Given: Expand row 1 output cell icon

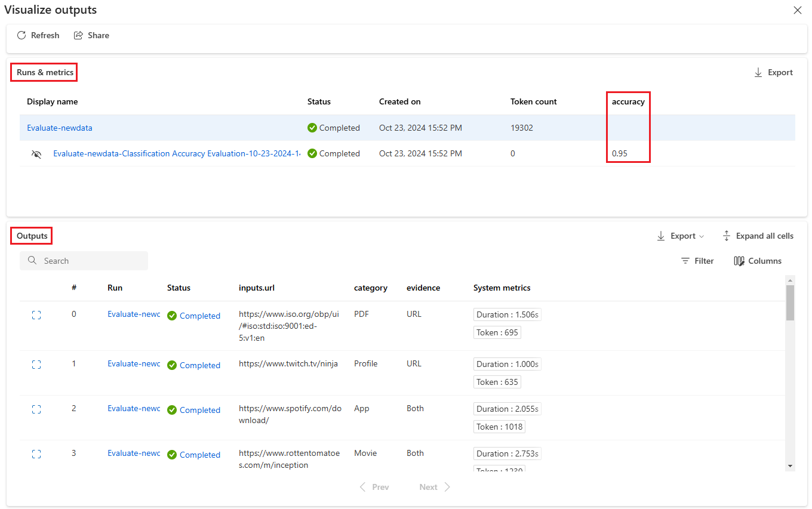Looking at the screenshot, I should [36, 365].
